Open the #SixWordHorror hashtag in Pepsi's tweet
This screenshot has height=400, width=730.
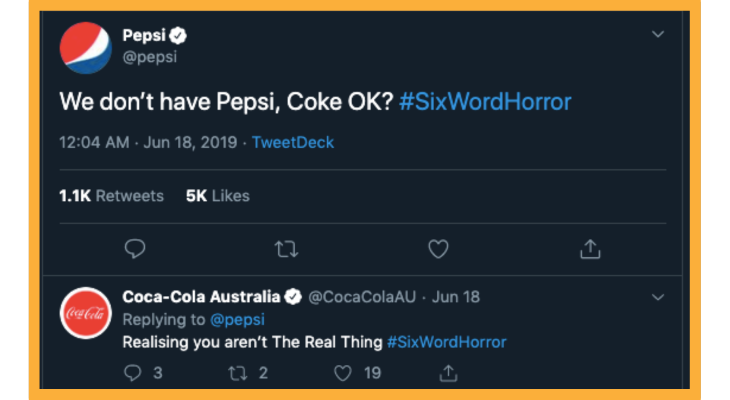(x=485, y=102)
